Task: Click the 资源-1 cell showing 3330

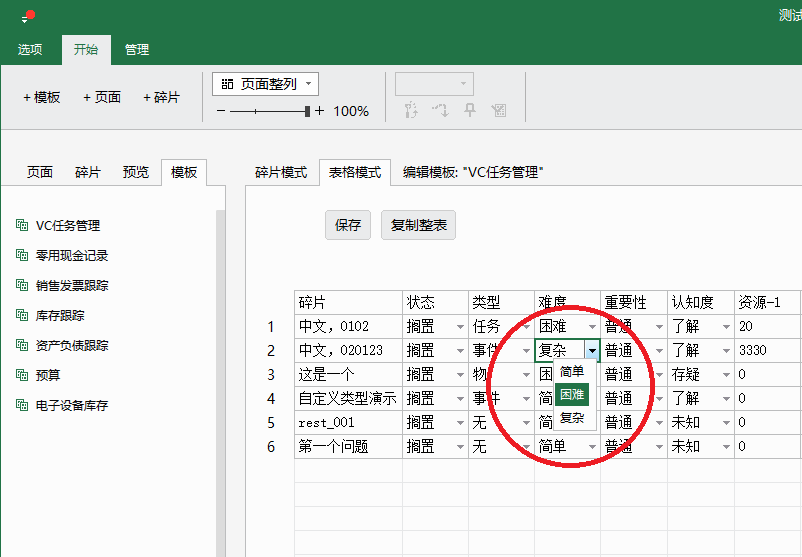Action: click(x=768, y=351)
